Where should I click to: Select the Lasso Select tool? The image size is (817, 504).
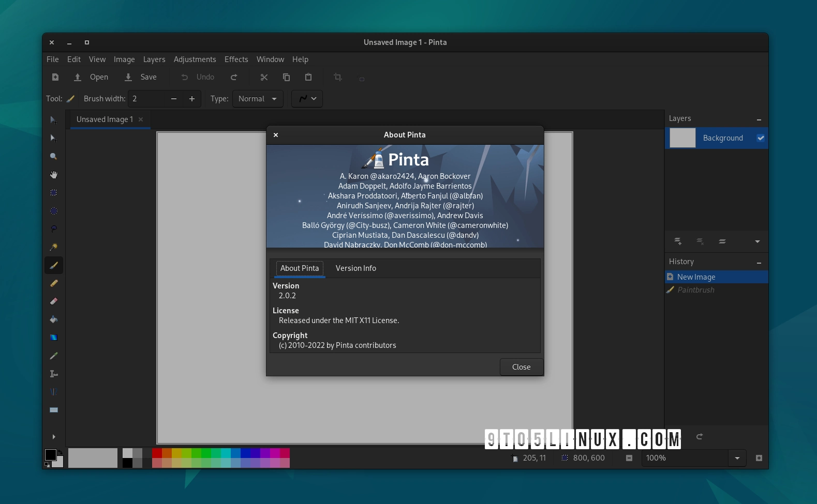click(53, 229)
